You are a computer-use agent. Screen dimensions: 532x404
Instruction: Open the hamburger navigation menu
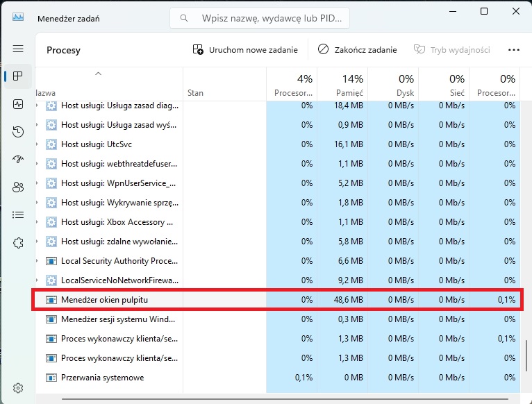pyautogui.click(x=18, y=49)
